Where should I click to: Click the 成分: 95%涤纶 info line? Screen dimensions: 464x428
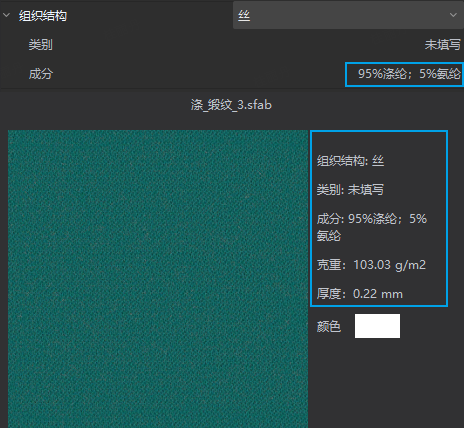[x=372, y=219]
